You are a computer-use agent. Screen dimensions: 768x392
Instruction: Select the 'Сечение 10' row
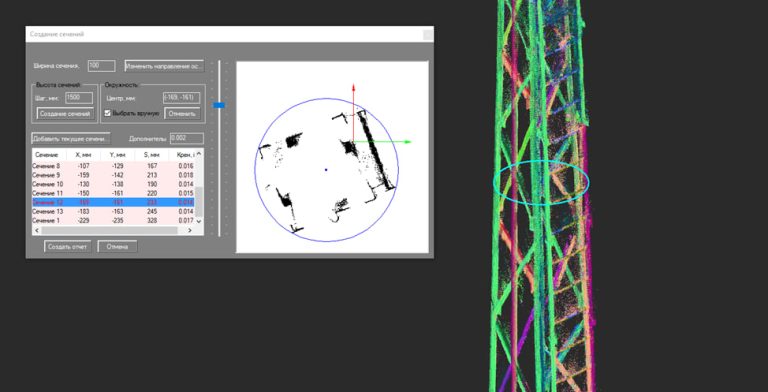coord(113,184)
